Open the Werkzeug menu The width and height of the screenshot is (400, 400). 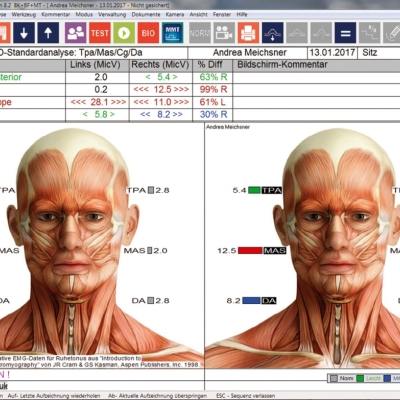click(x=24, y=14)
